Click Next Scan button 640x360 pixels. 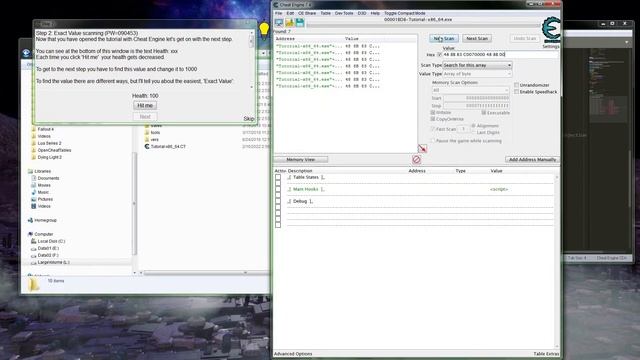click(x=477, y=38)
